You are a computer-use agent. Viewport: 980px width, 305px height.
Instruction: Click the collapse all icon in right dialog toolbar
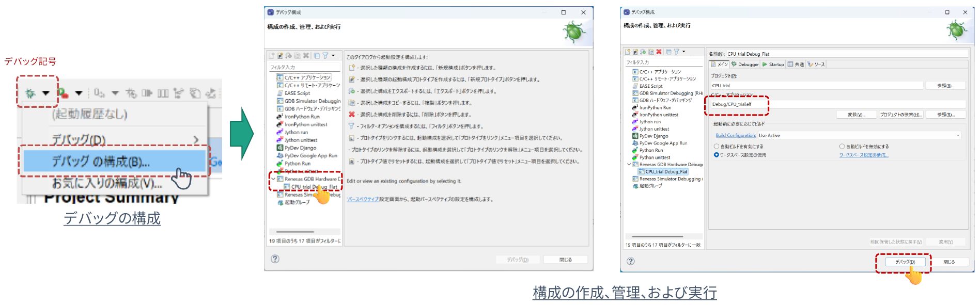(668, 52)
